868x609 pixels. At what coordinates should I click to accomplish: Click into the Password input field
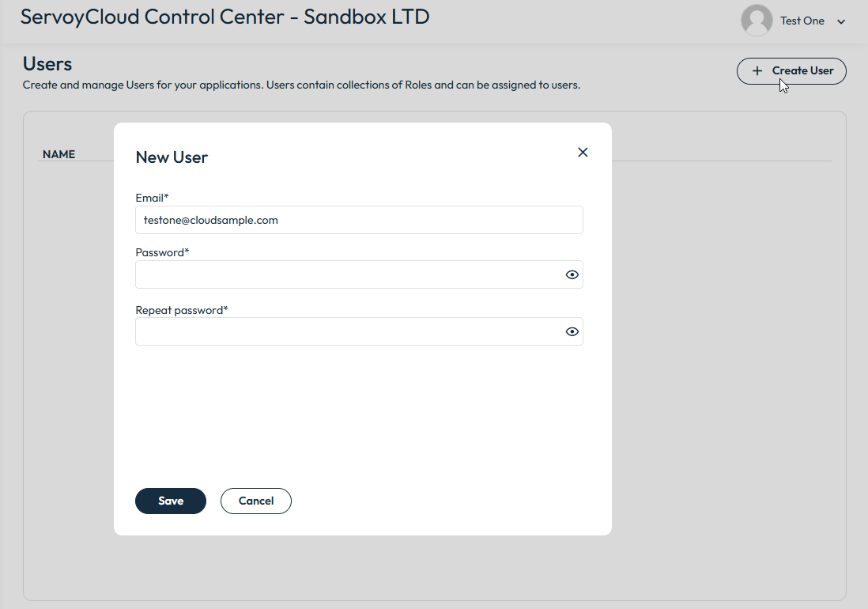click(x=348, y=275)
